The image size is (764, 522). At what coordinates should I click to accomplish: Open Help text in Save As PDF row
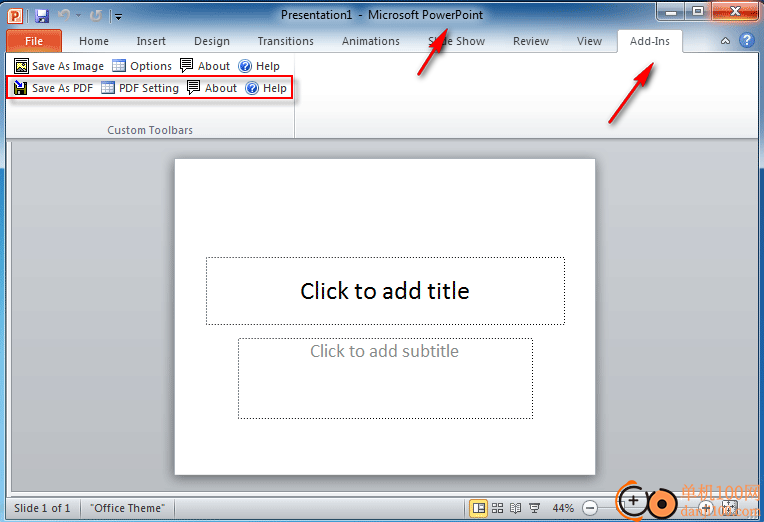pos(274,88)
